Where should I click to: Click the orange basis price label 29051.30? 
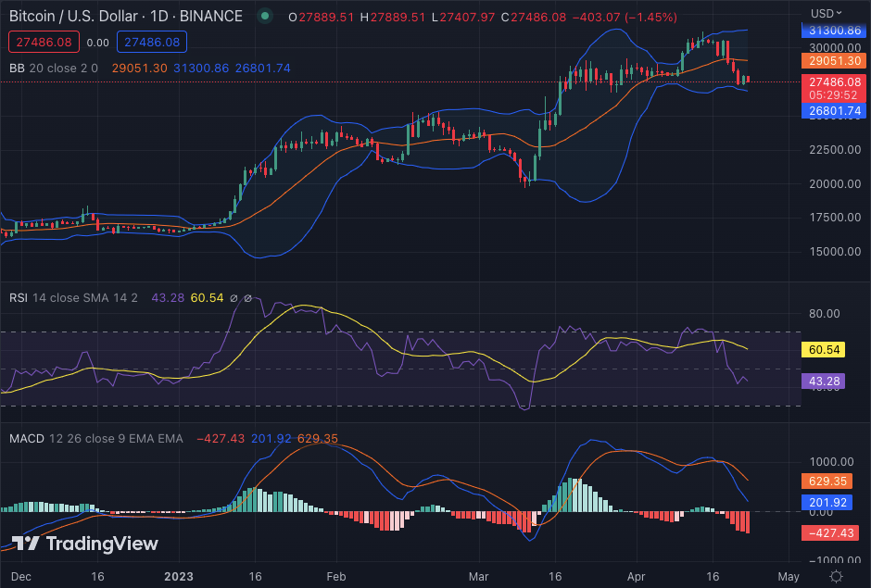click(834, 61)
